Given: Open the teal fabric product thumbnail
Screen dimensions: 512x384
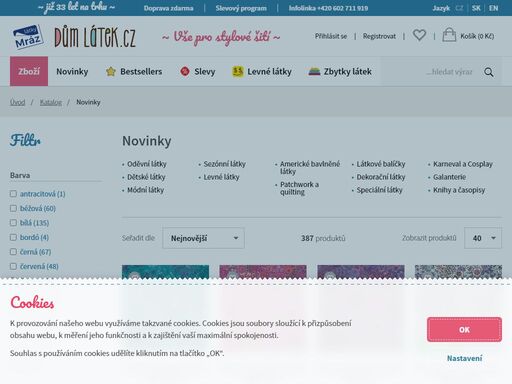Looking at the screenshot, I should (165, 271).
